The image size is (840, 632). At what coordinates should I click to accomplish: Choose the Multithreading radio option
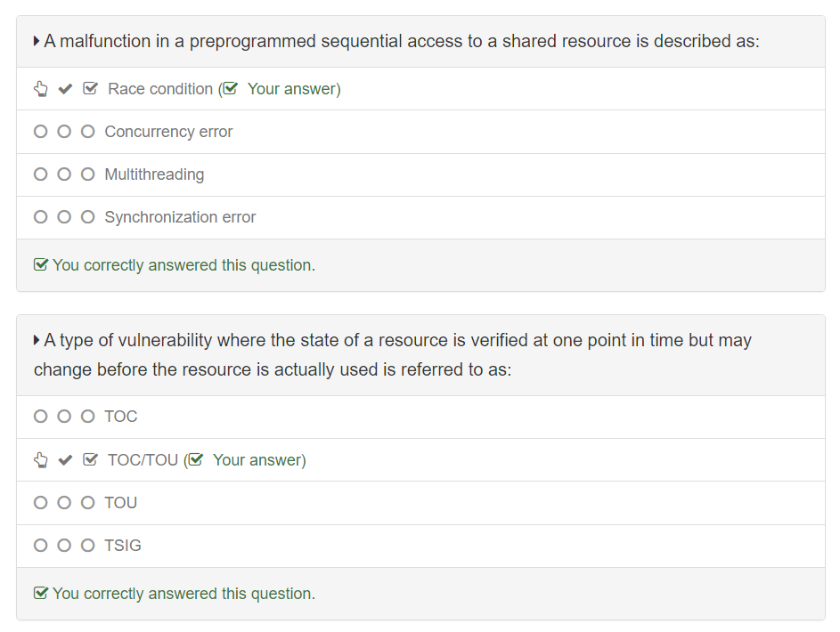click(40, 174)
